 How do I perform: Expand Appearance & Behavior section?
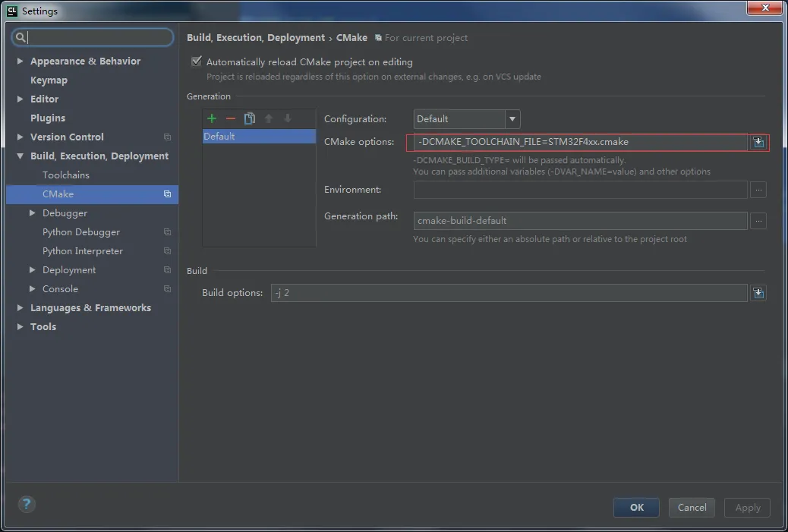[x=20, y=61]
